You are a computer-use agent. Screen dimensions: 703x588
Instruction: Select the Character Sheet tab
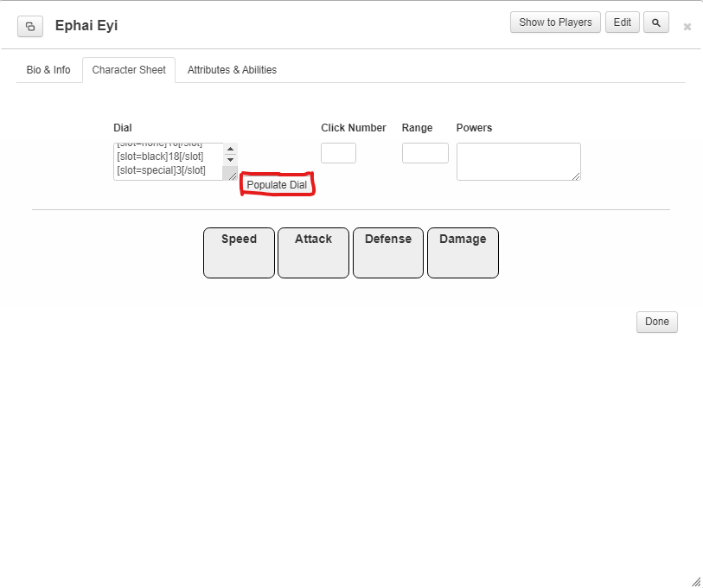(x=129, y=70)
